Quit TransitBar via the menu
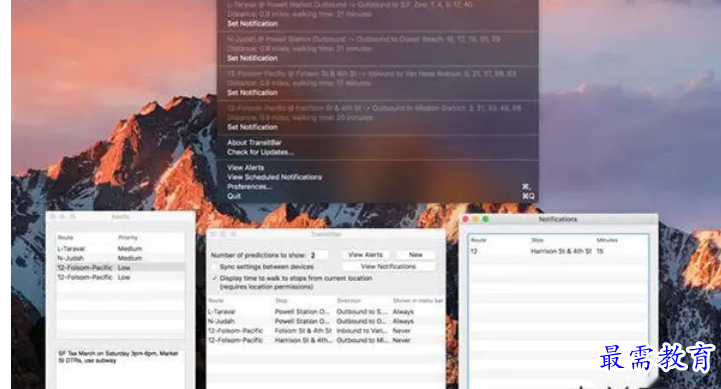Image resolution: width=721 pixels, height=389 pixels. [x=234, y=196]
